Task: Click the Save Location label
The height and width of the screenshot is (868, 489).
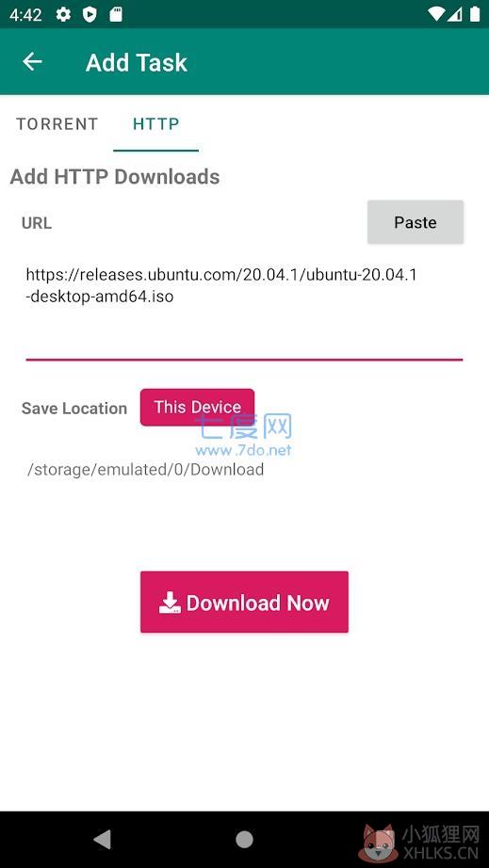Action: [x=74, y=409]
